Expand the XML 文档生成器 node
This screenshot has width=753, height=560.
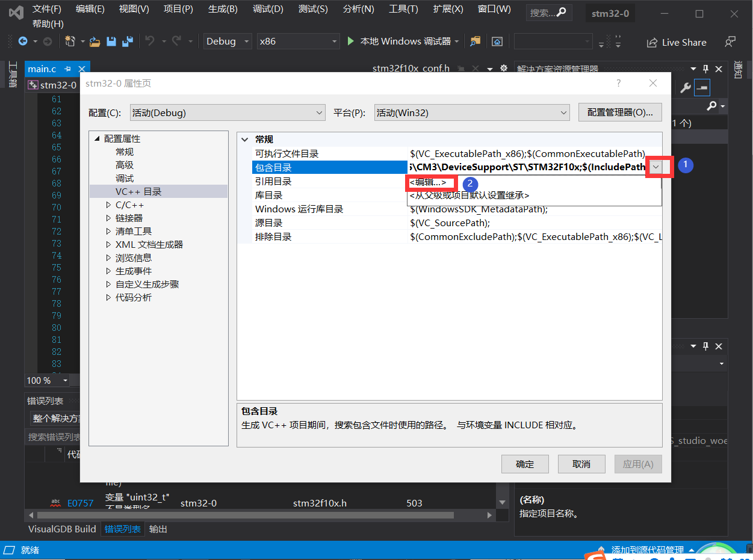[108, 245]
